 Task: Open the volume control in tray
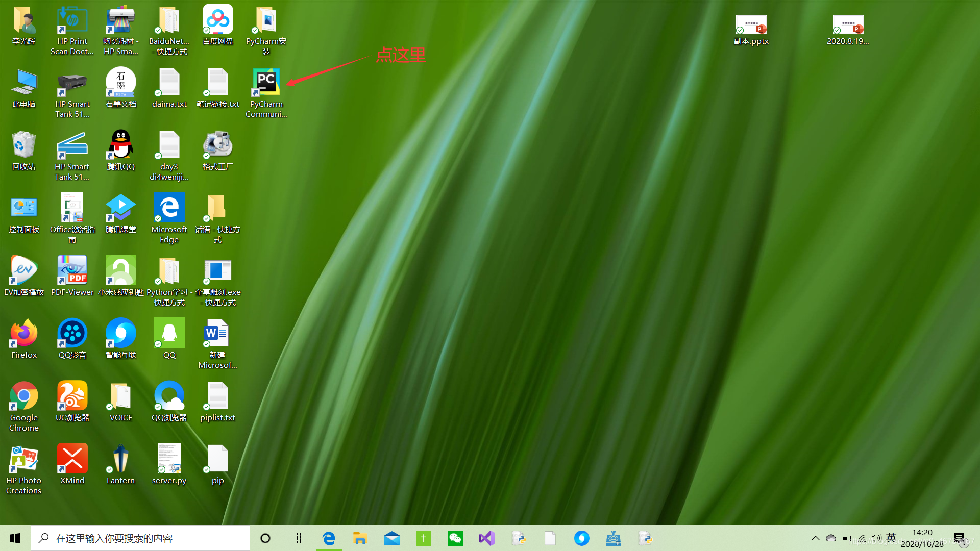pos(876,538)
